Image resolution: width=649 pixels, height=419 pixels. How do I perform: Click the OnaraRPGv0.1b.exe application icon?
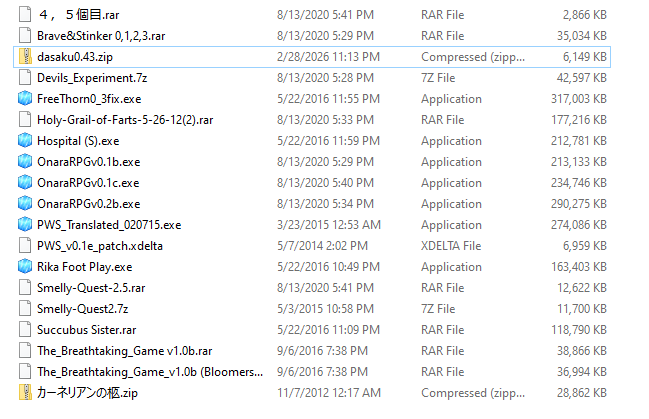pyautogui.click(x=25, y=162)
